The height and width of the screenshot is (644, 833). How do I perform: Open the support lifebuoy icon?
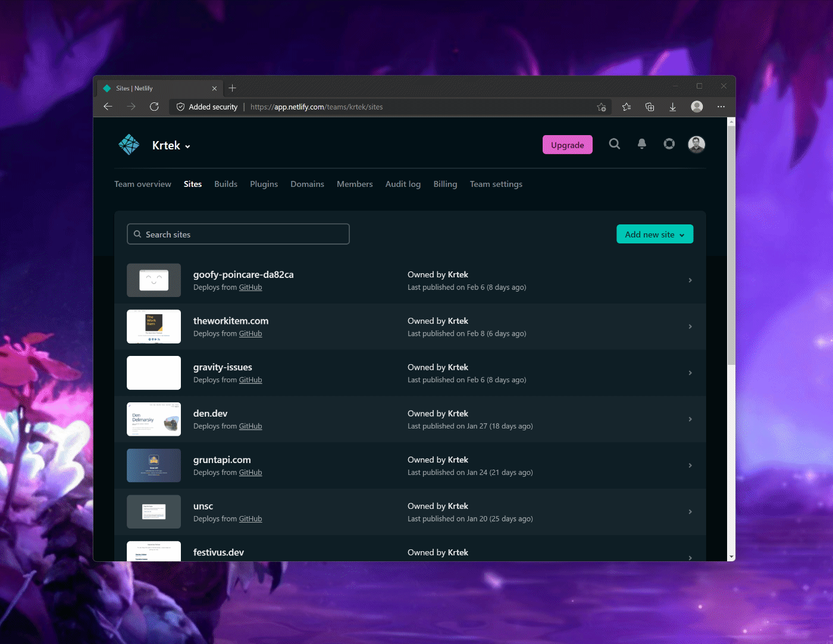(x=669, y=144)
